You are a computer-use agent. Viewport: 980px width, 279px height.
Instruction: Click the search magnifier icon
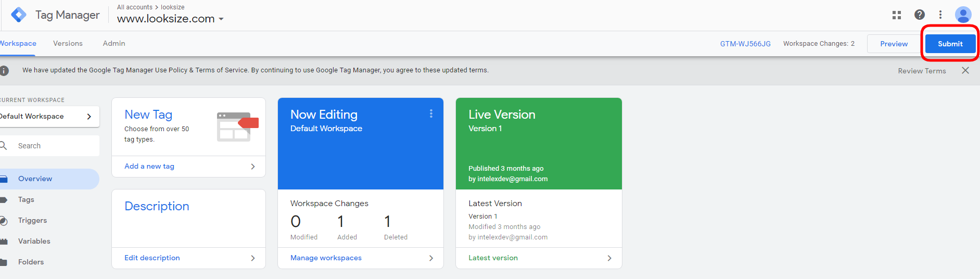[3, 146]
